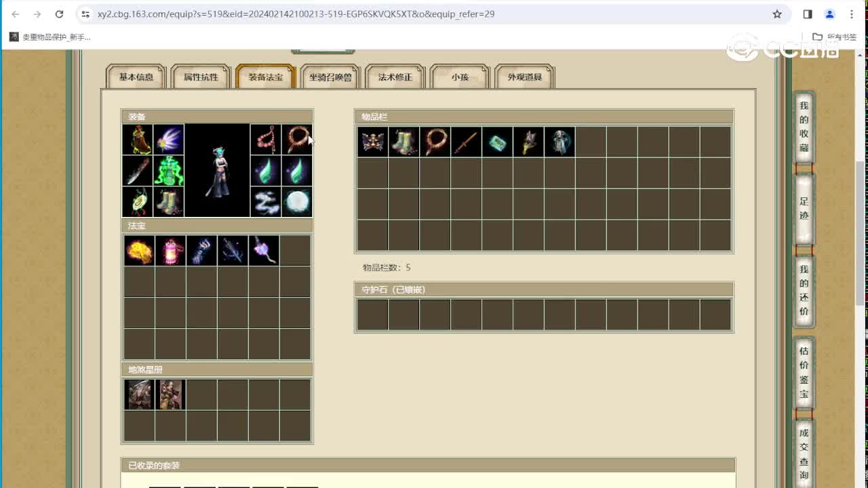The width and height of the screenshot is (868, 488).
Task: Click the 守护石（已镶嵌）section header
Action: tap(544, 289)
